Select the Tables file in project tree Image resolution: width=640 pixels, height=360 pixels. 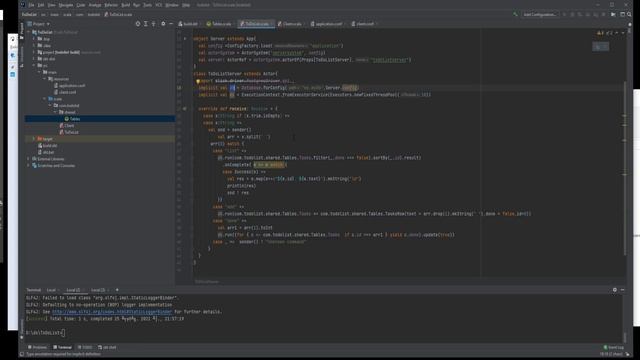(x=72, y=119)
